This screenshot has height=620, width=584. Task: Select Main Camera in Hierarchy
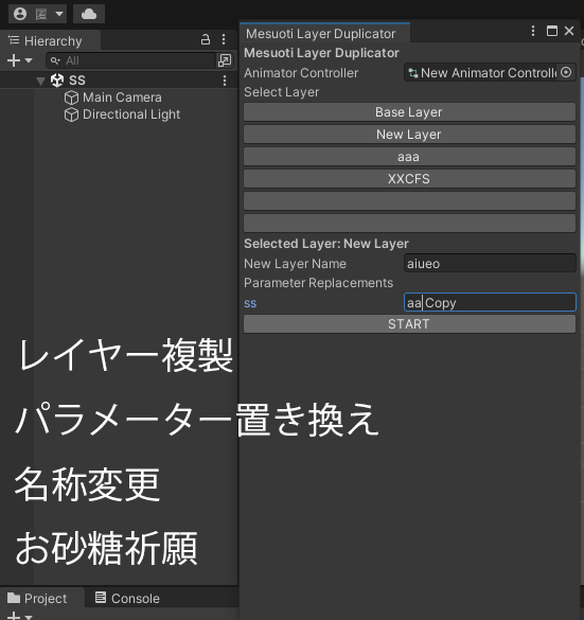[x=122, y=98]
